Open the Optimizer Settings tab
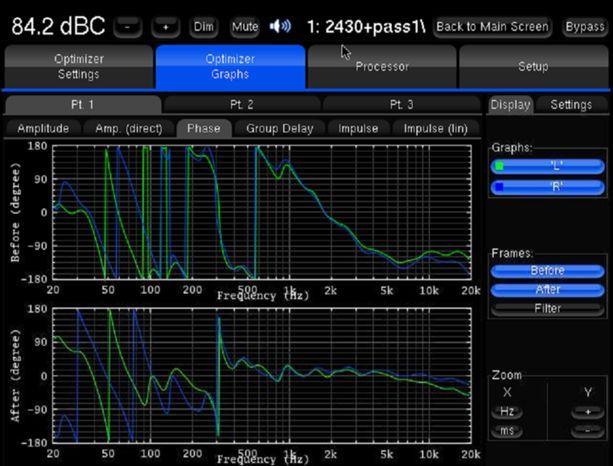Image resolution: width=613 pixels, height=466 pixels. pyautogui.click(x=78, y=67)
